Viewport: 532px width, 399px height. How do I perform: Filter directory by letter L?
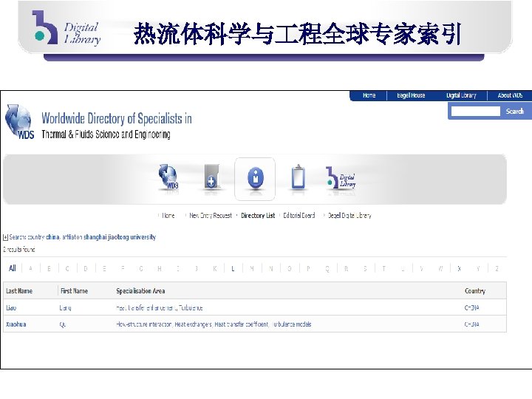[x=233, y=269]
